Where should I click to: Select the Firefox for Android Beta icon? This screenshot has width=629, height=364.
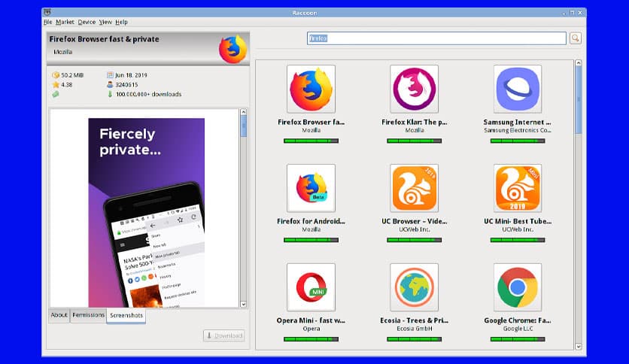pos(311,188)
